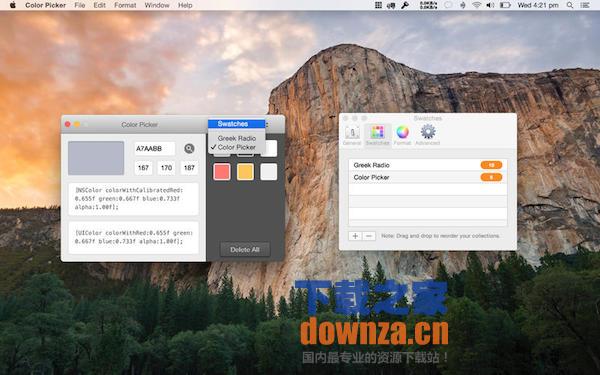Open the Help menu
This screenshot has height=375, width=600.
pyautogui.click(x=185, y=5)
